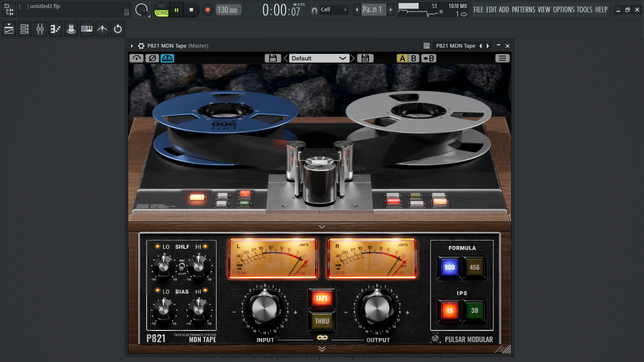Set tape speed to 30 IPS
This screenshot has height=362, width=644.
(474, 311)
